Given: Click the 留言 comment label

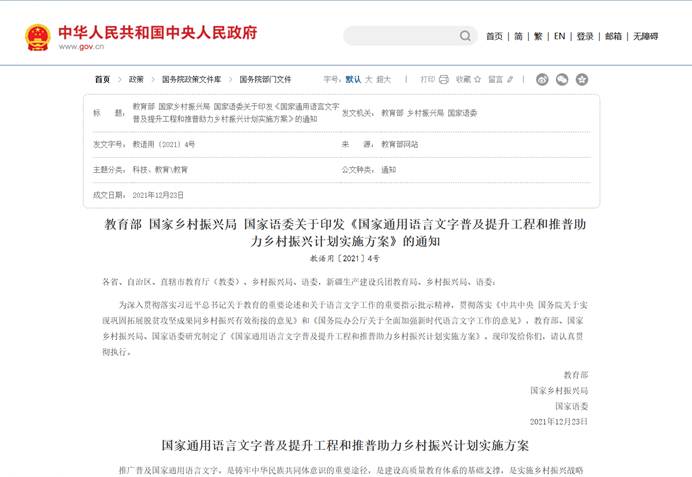Looking at the screenshot, I should pyautogui.click(x=496, y=79).
